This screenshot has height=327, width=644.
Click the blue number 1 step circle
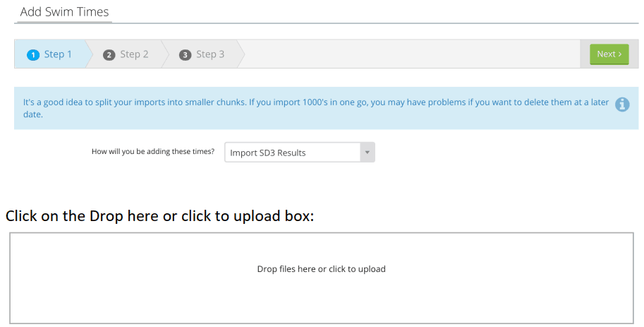click(33, 54)
